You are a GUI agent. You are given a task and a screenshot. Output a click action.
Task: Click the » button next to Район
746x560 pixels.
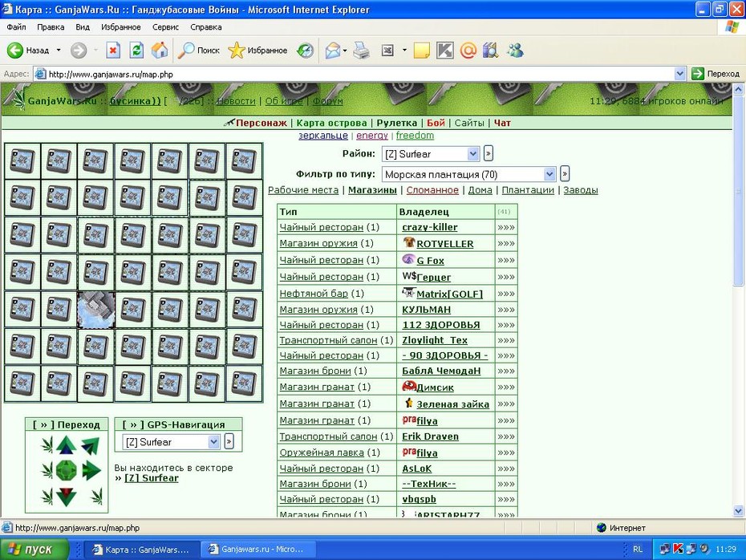pos(489,153)
